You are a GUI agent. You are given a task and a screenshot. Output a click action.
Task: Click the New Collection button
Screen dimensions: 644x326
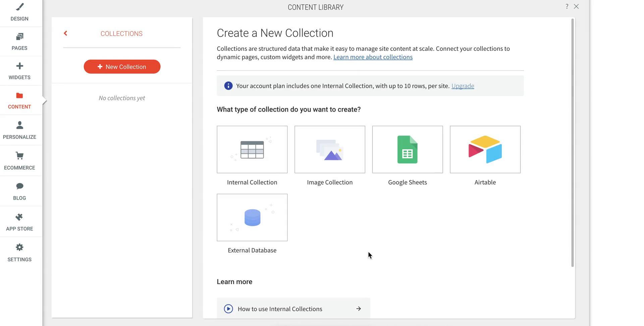(122, 67)
